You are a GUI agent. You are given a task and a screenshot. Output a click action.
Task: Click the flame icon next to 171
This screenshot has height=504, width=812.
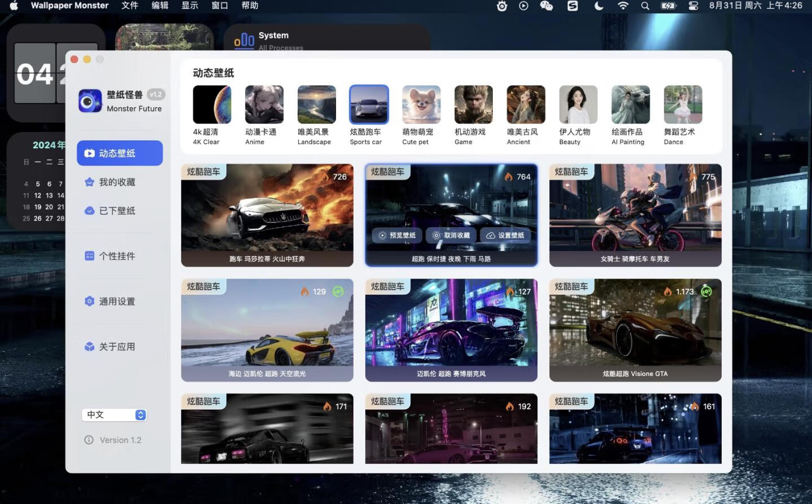(x=327, y=406)
